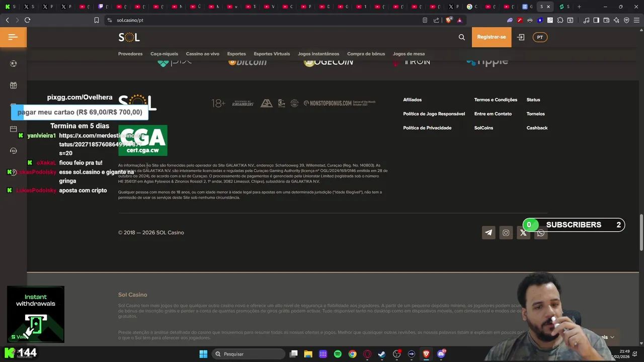Open the gift box promotions icon
Image resolution: width=644 pixels, height=362 pixels.
click(13, 85)
